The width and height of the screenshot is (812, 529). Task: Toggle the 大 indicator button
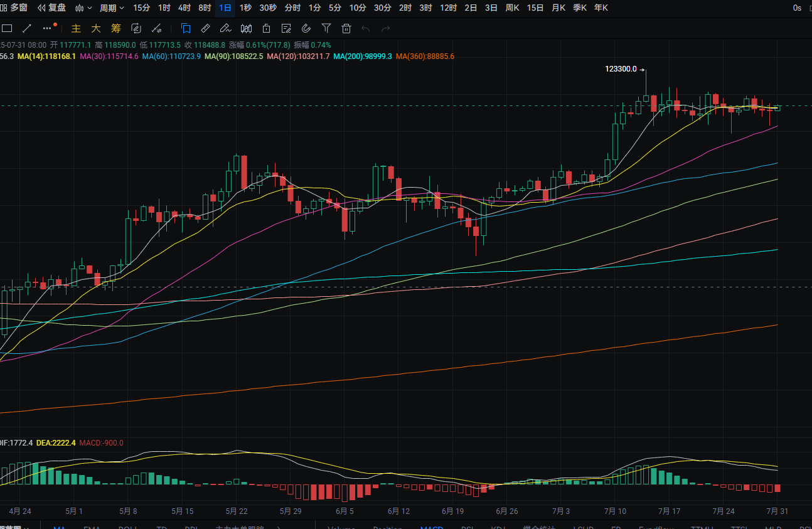tap(96, 28)
